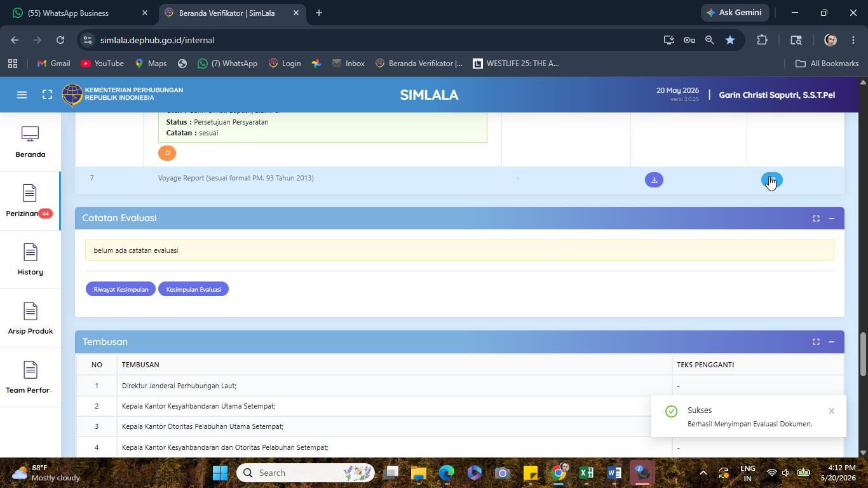868x488 pixels.
Task: Toggle fullscreen mode icon in SIMLALA header
Action: [x=47, y=95]
